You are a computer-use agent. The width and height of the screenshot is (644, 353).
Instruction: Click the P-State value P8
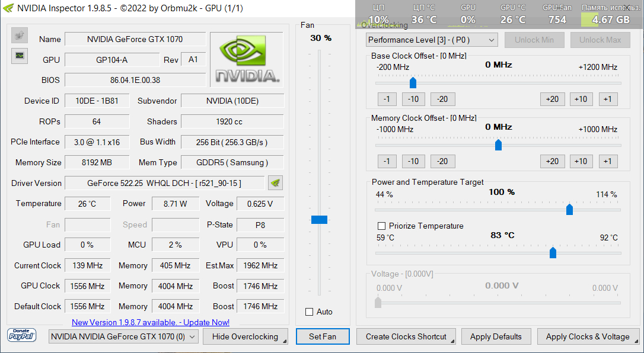coord(260,225)
